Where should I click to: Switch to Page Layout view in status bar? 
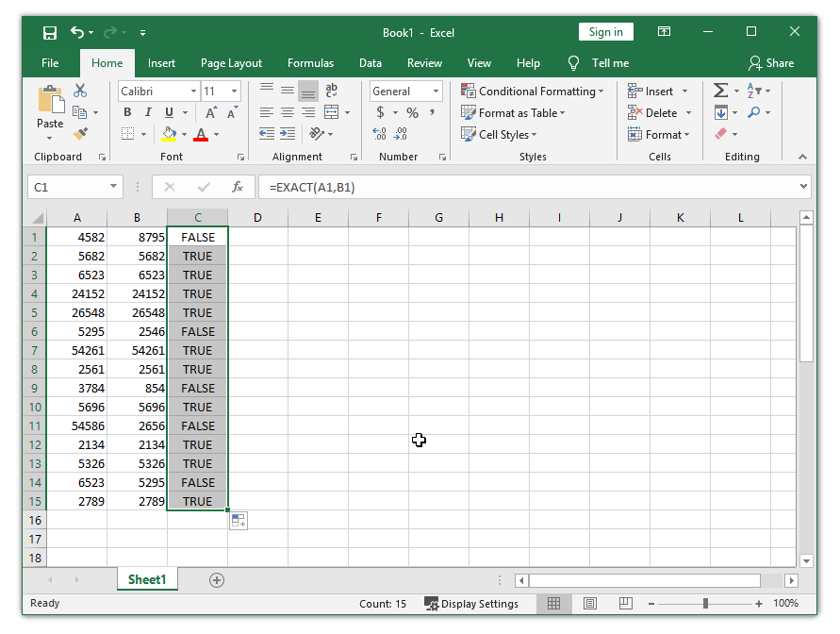tap(589, 604)
